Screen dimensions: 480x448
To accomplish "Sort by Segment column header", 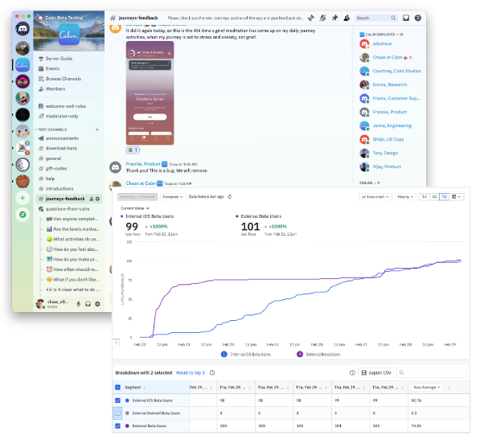I will pos(135,388).
